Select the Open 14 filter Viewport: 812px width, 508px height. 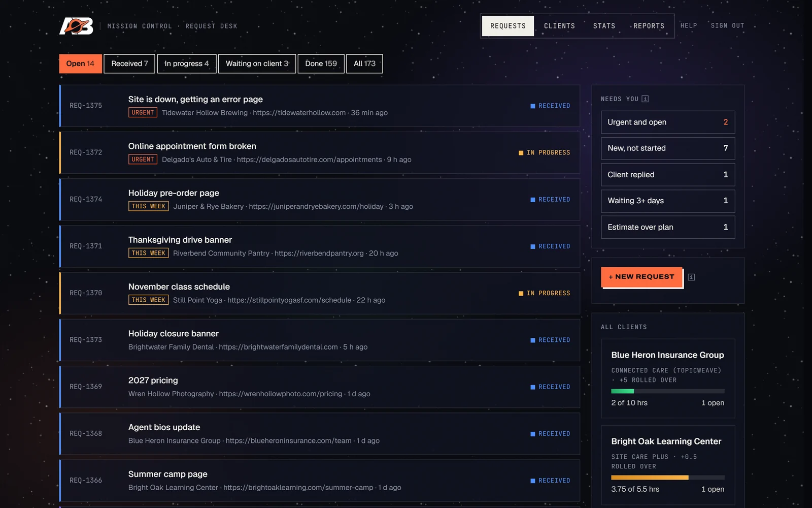pyautogui.click(x=80, y=63)
